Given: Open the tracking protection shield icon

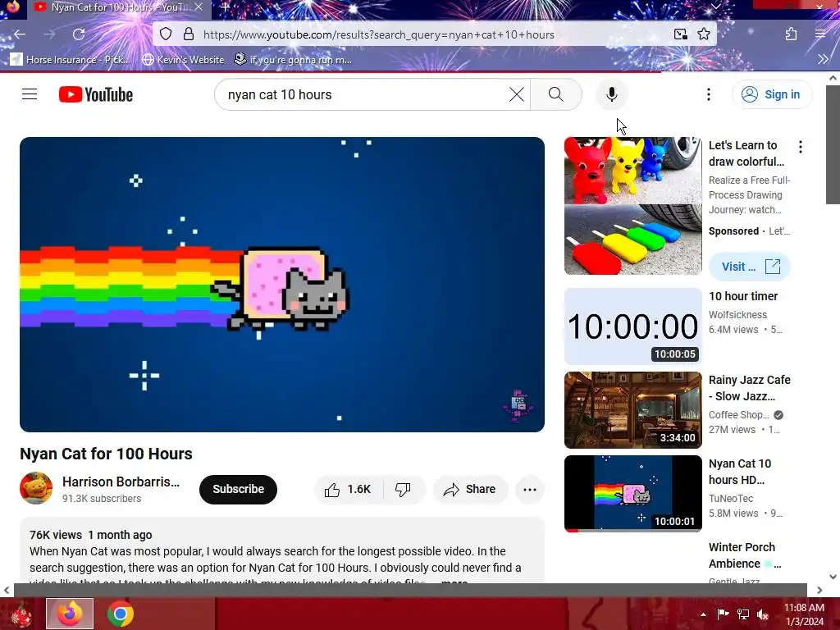Looking at the screenshot, I should 166,34.
